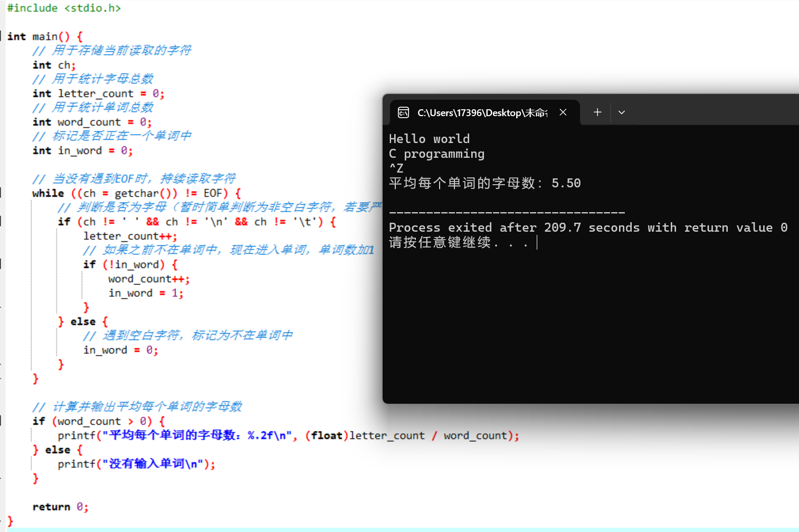Expand the terminal profile dropdown chevron
The width and height of the screenshot is (799, 532).
tap(622, 112)
